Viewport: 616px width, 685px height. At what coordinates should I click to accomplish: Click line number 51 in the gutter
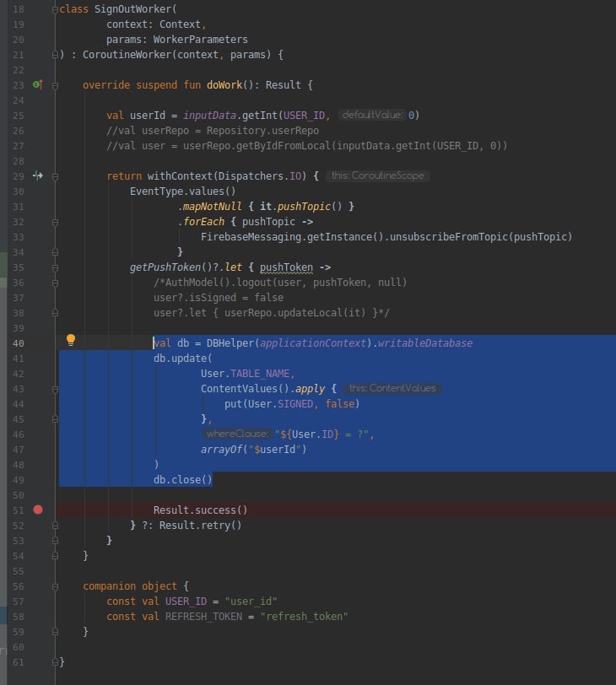pos(19,510)
